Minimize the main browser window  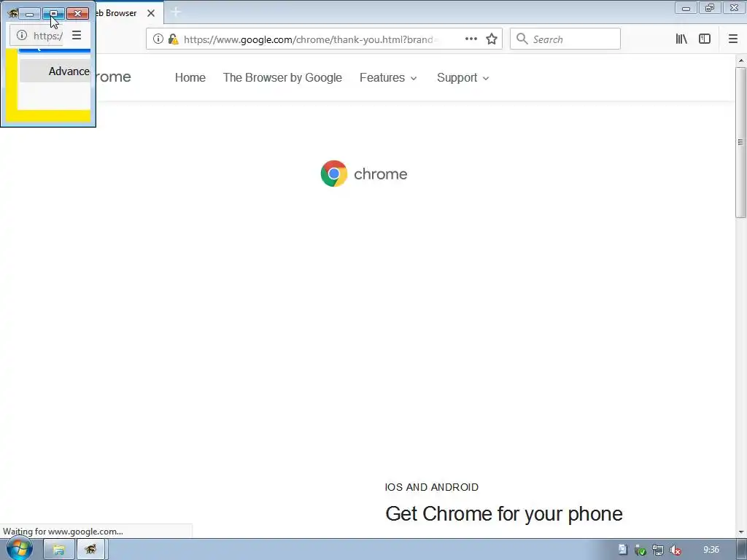pyautogui.click(x=686, y=8)
